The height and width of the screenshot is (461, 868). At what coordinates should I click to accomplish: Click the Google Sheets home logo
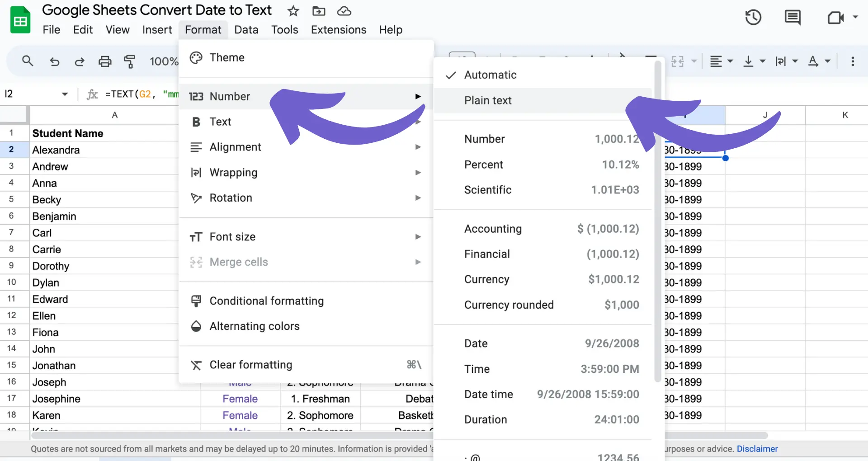coord(20,20)
